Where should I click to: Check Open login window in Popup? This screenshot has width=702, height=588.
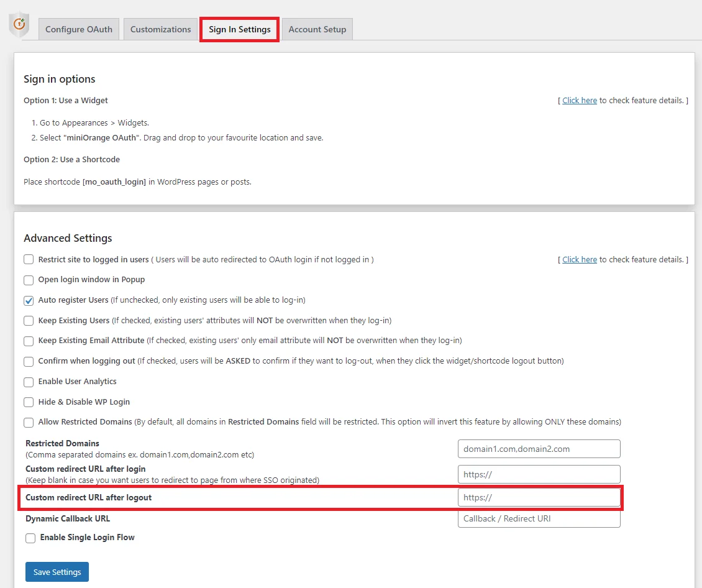[x=28, y=280]
